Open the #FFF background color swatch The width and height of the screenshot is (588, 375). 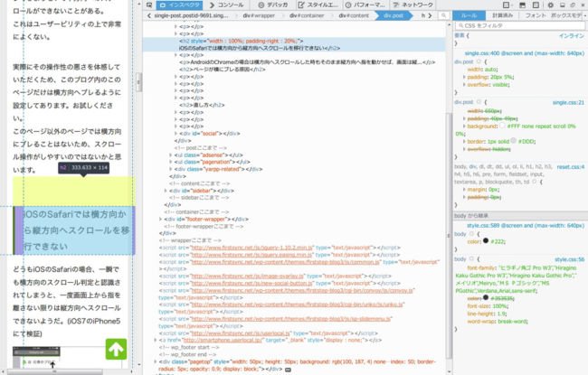pyautogui.click(x=502, y=126)
